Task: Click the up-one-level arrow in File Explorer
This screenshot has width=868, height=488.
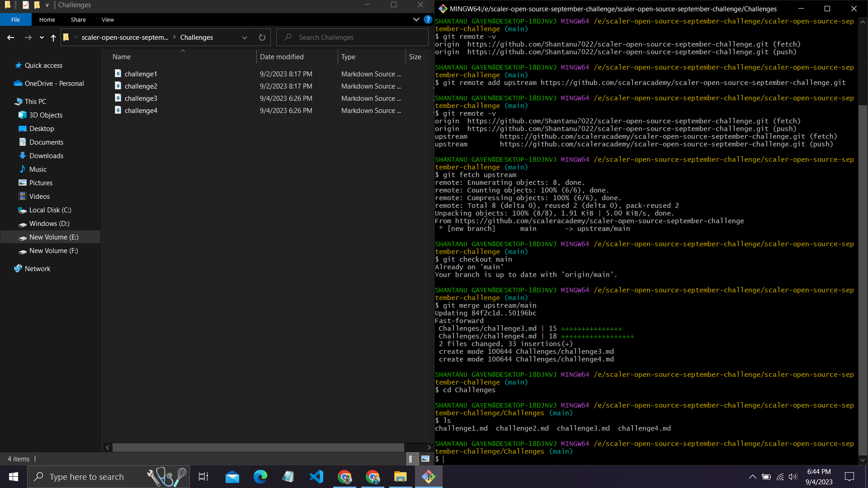Action: (53, 38)
